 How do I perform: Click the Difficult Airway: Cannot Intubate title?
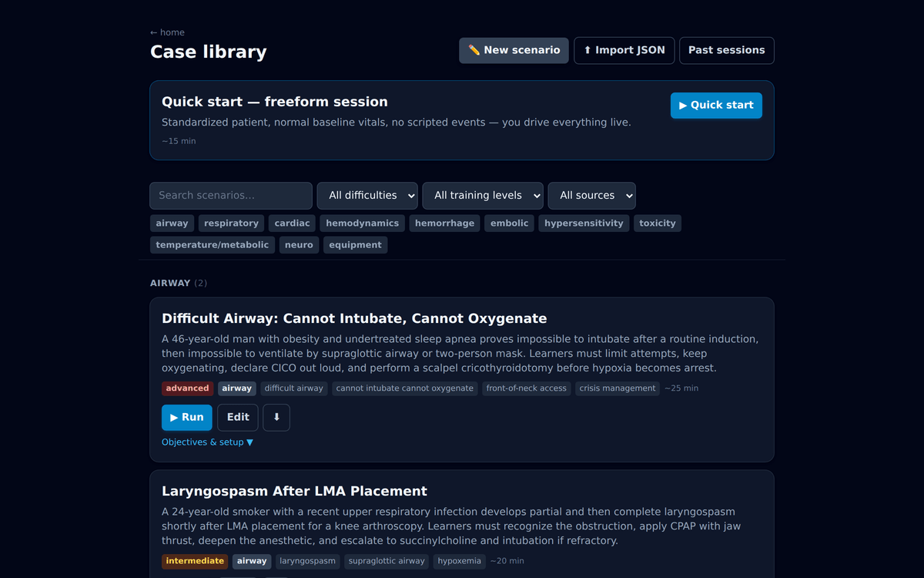[354, 318]
